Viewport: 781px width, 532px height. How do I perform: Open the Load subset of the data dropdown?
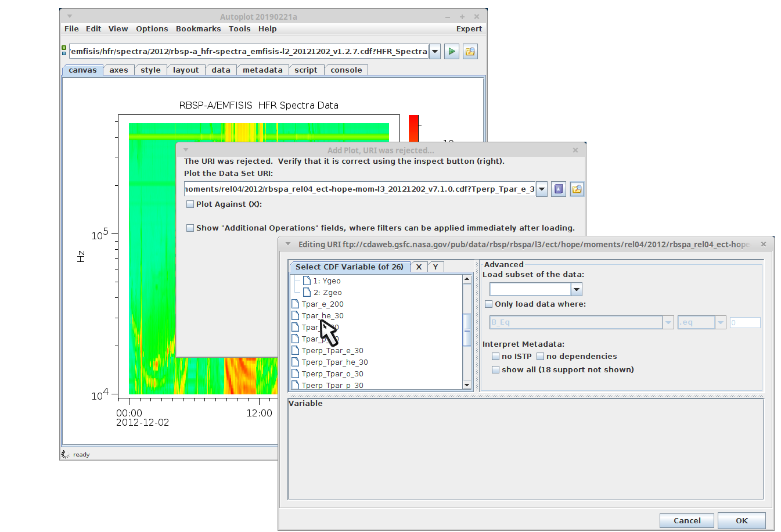point(576,289)
